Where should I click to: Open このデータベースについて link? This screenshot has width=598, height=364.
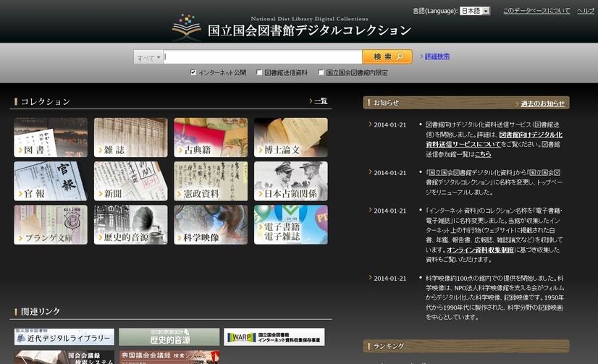[536, 11]
